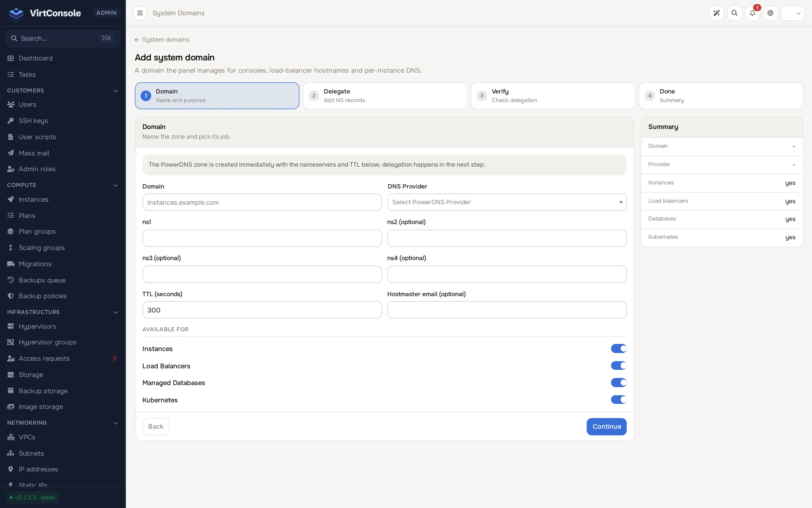This screenshot has height=508, width=812.
Task: Click the Backups queue history icon
Action: click(11, 280)
